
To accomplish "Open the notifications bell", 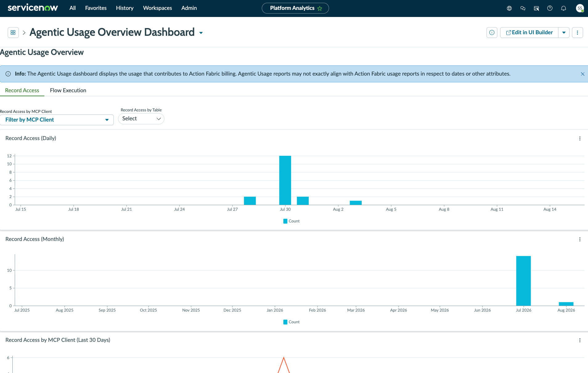I will tap(564, 8).
